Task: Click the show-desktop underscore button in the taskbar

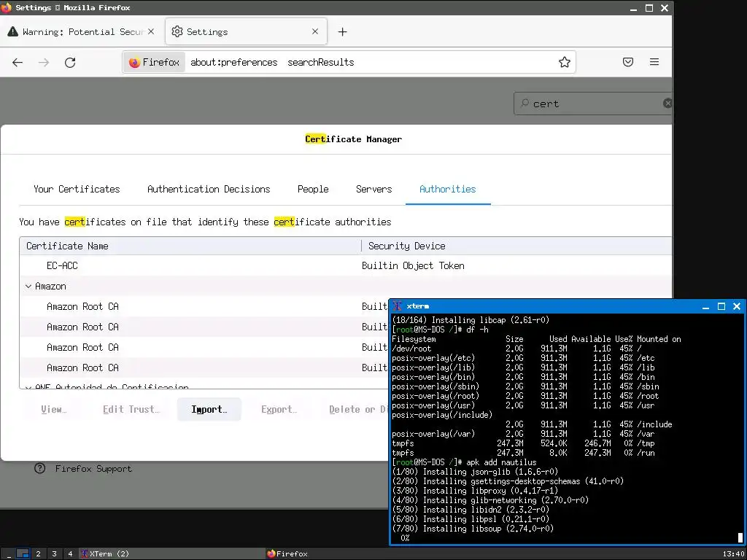Action: tap(7, 554)
